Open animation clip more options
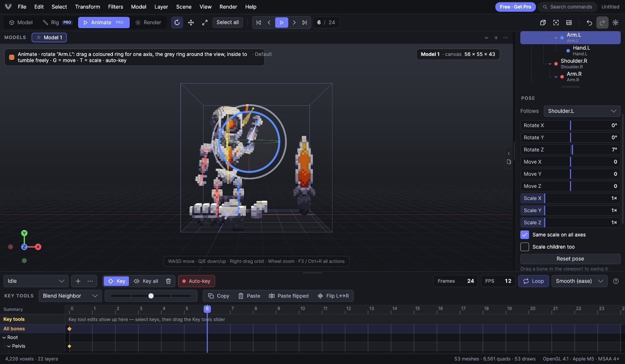625x364 pixels. [x=90, y=281]
